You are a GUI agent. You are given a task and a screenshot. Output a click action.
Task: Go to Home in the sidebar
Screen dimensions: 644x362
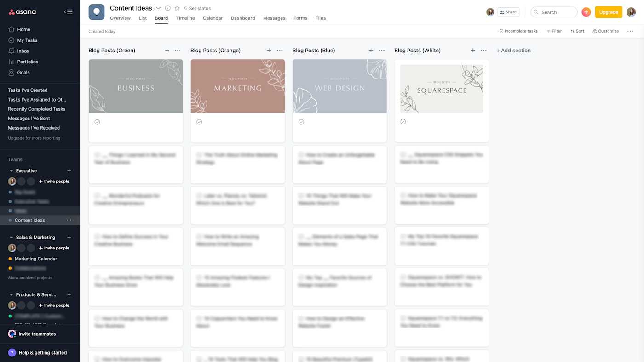pos(23,29)
